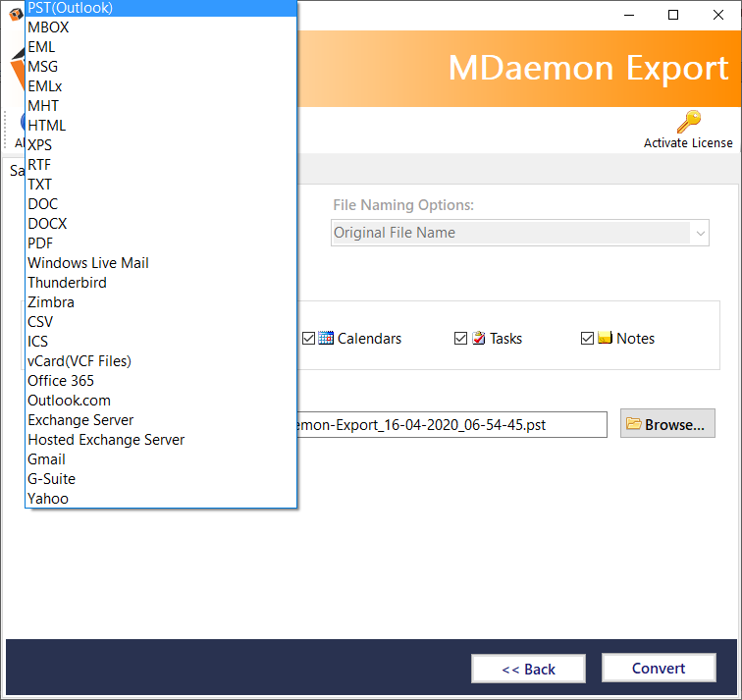742x700 pixels.
Task: Maximize the MDaemon Export window
Action: [x=673, y=15]
